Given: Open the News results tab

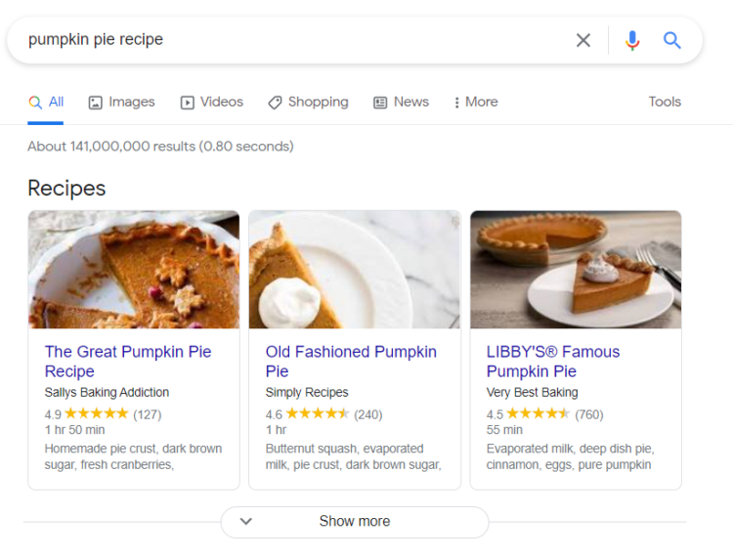Looking at the screenshot, I should (x=401, y=102).
